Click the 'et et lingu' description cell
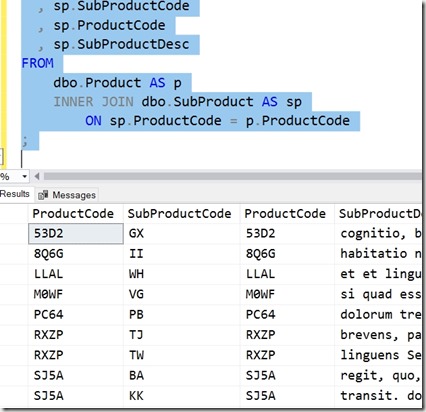The width and height of the screenshot is (426, 412). [x=378, y=274]
